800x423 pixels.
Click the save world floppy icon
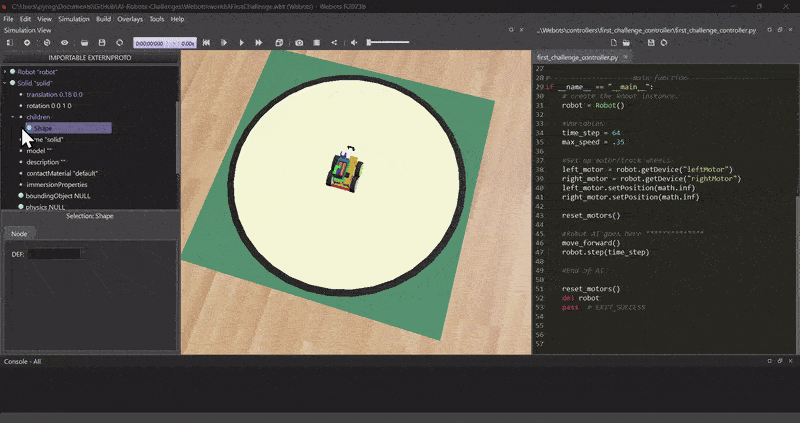click(102, 43)
